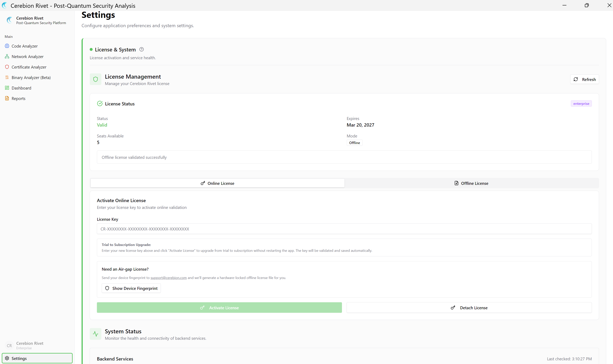Click the enterprise plan badge
Screen dimensions: 613x364
581,103
